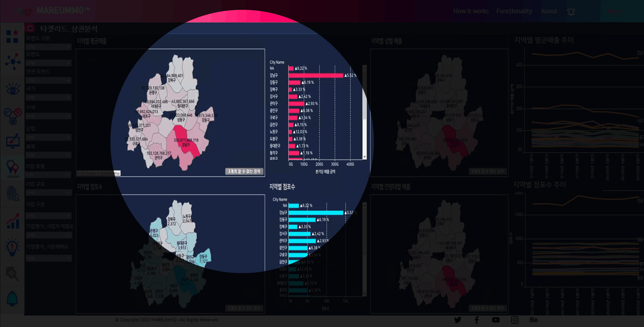Viewport: 644px width, 327px height.
Task: Click the fingerprint sidebar icon
Action: [12, 194]
